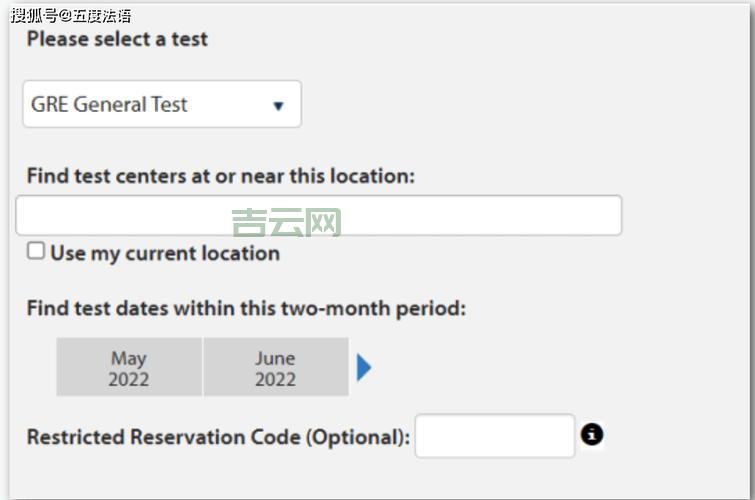Viewport: 755px width, 500px height.
Task: Click the 搜狐号@五度法语 watermark text
Action: (x=70, y=14)
